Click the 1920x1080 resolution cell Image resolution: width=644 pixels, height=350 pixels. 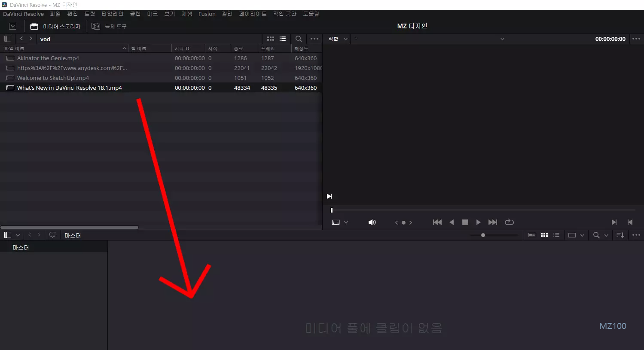(x=308, y=68)
